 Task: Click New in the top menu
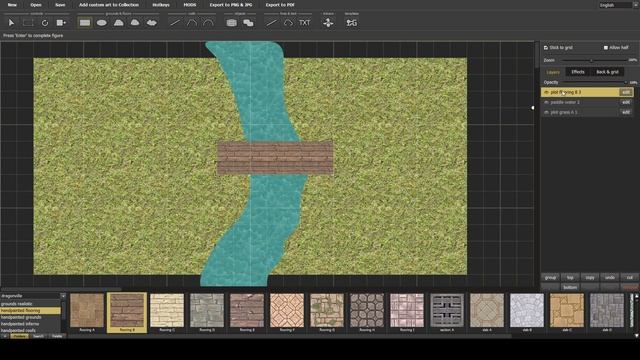[12, 5]
